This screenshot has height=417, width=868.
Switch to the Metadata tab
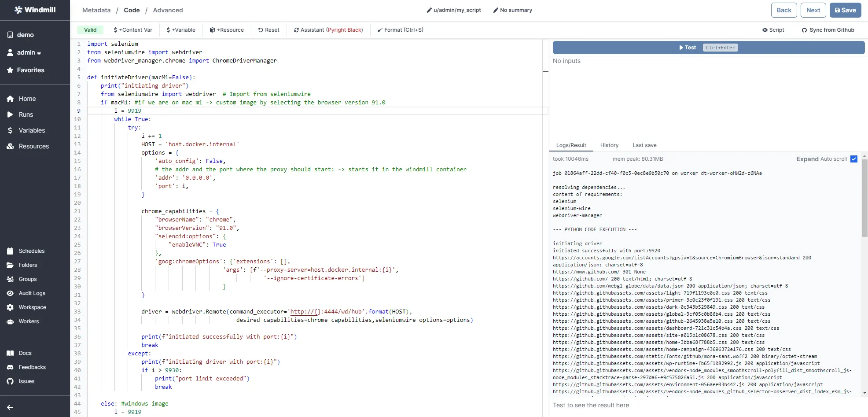pyautogui.click(x=96, y=10)
